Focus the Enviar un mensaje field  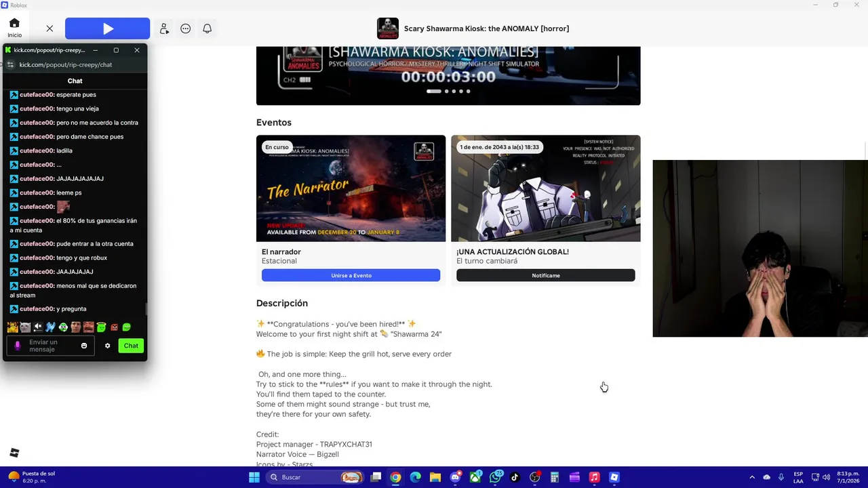[x=51, y=346]
